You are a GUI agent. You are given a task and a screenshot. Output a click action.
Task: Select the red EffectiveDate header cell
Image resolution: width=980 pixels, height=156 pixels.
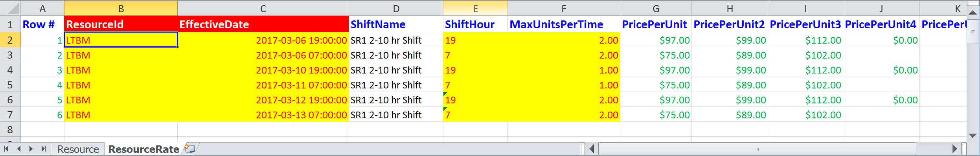[263, 24]
